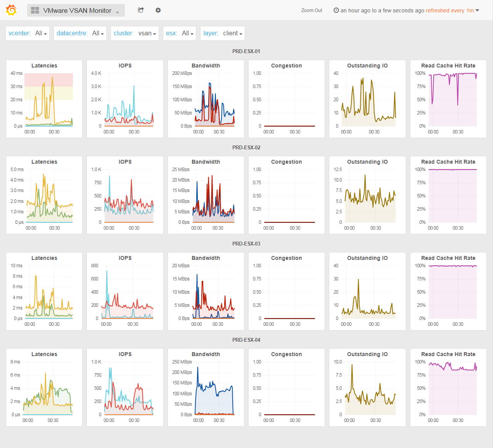Click the dashboard grid icon beside title
Screen dimensions: 493x448
35,10
